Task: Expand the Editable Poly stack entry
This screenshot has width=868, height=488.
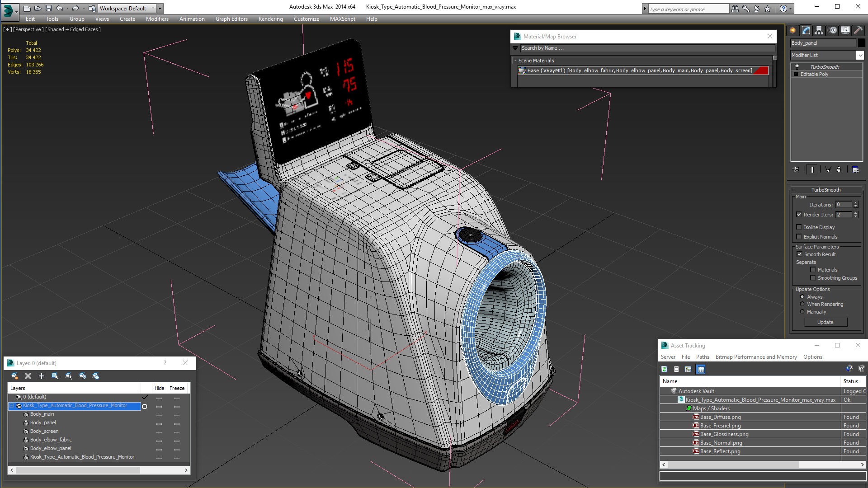Action: [x=796, y=74]
